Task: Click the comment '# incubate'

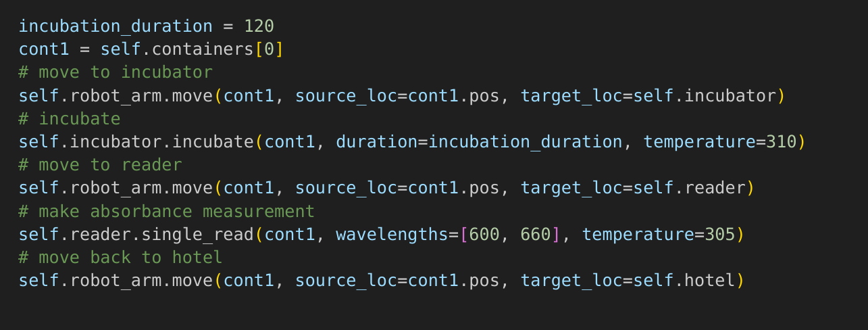Action: pos(70,119)
